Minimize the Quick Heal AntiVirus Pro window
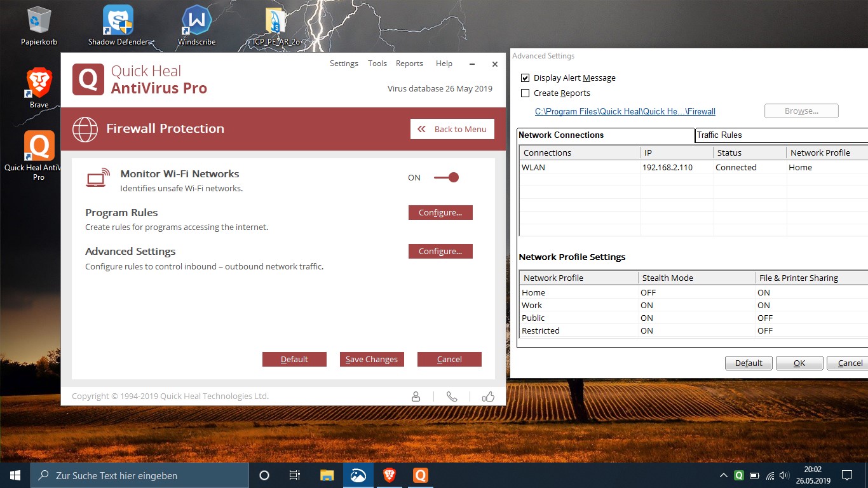The image size is (868, 488). [x=471, y=64]
